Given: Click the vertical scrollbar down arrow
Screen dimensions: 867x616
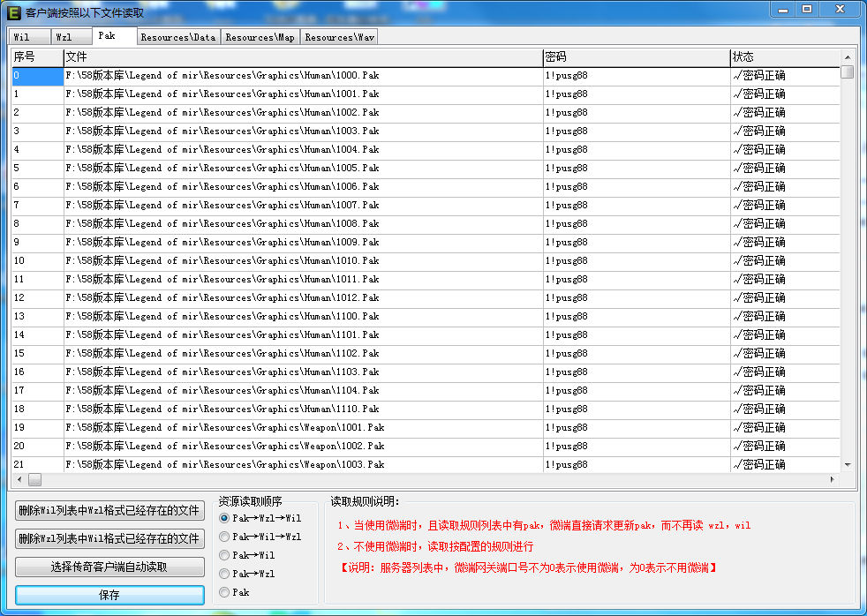Looking at the screenshot, I should 848,464.
